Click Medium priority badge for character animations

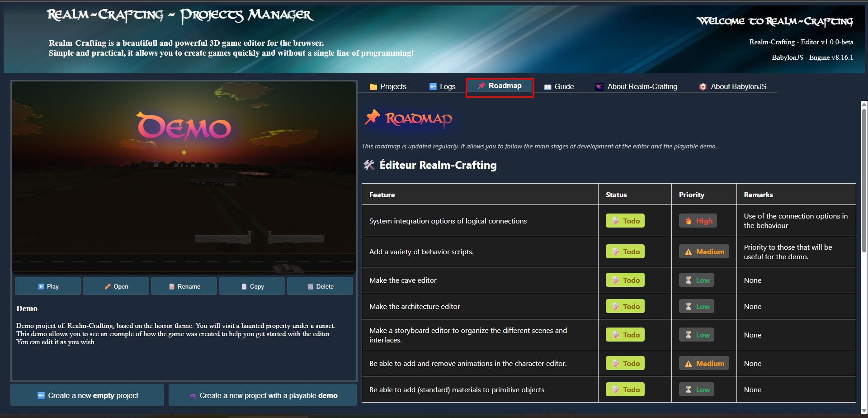tap(704, 363)
